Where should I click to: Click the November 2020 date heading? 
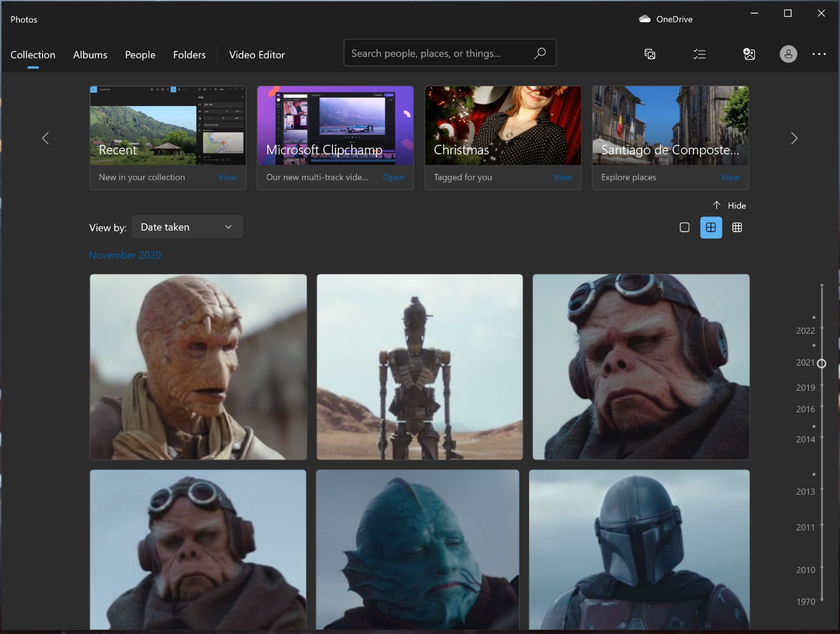pyautogui.click(x=125, y=255)
